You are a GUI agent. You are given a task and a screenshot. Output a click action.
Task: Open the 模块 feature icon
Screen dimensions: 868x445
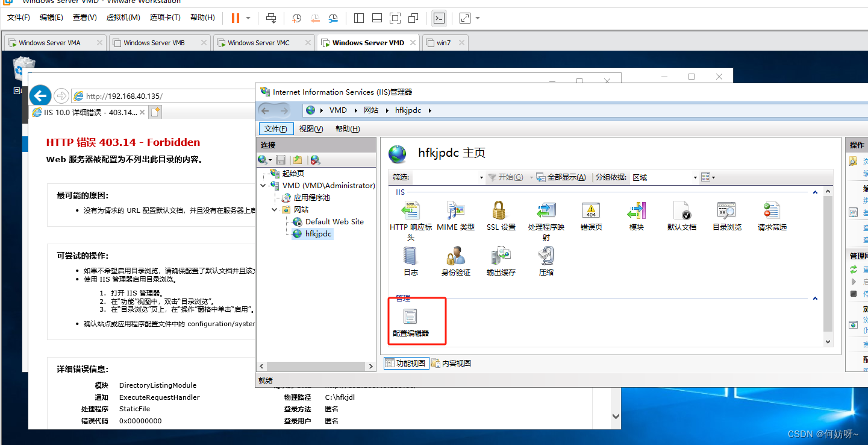(636, 211)
